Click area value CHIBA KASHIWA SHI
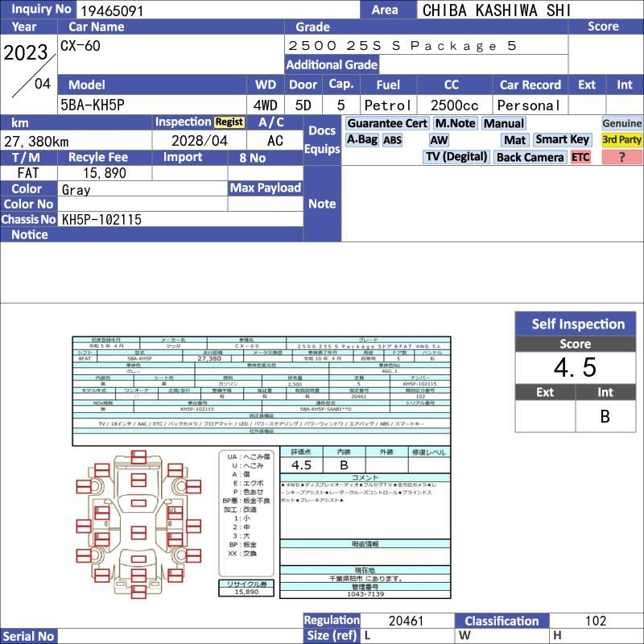644x644 pixels. (496, 10)
